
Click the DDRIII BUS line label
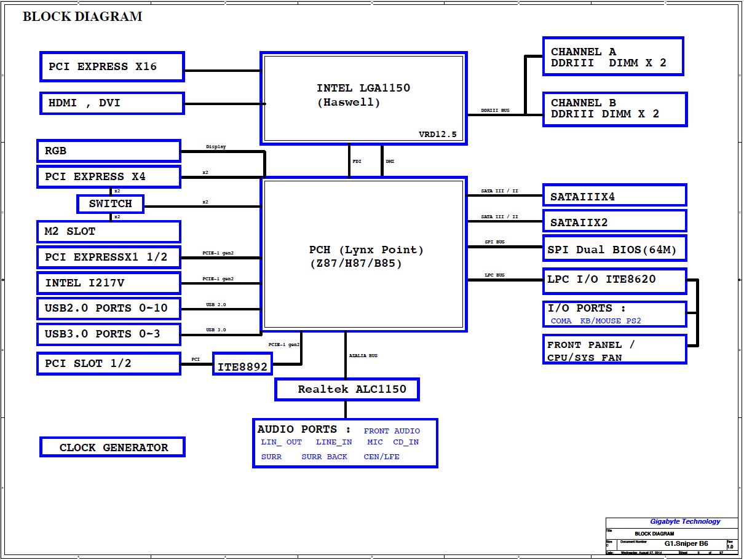coord(496,111)
